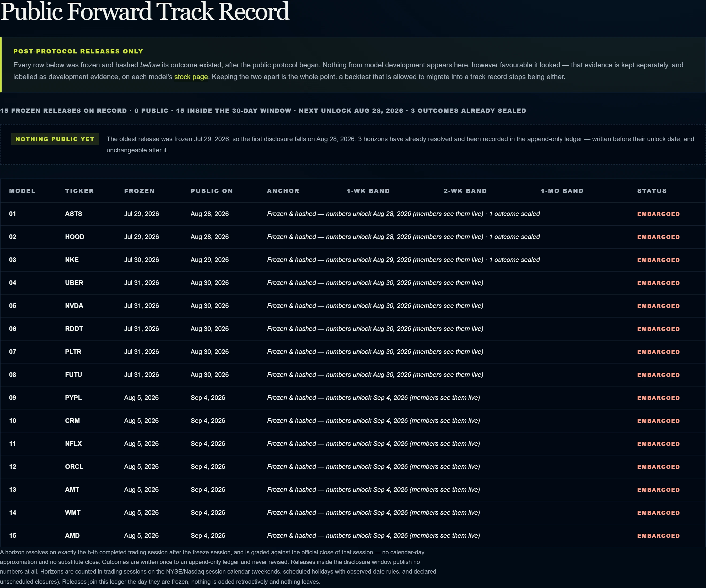Click EMBARGOED status in the NVDA row
Screen dimensions: 706x588
point(658,306)
